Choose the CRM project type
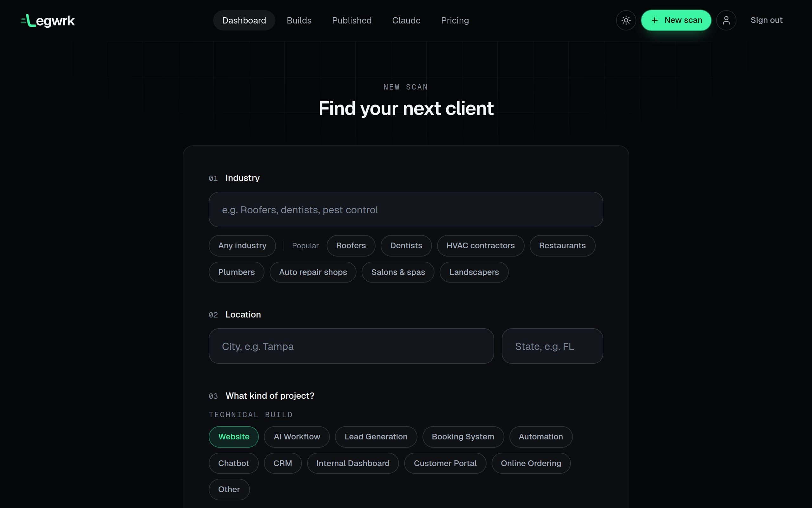Image resolution: width=812 pixels, height=508 pixels. click(x=283, y=463)
